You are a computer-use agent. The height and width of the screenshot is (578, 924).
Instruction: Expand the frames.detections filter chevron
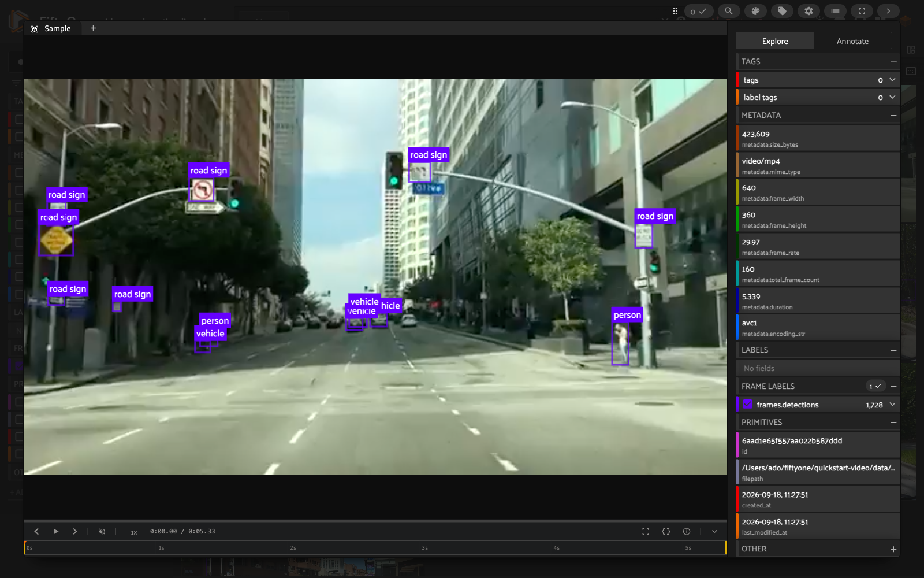tap(892, 405)
